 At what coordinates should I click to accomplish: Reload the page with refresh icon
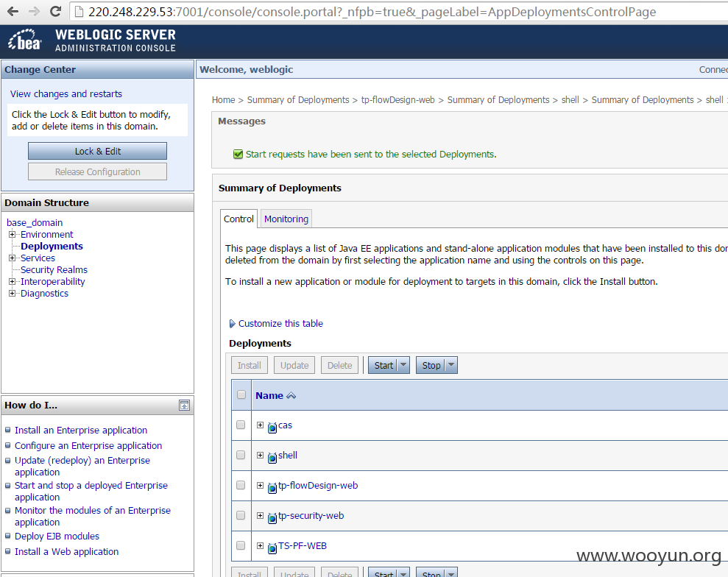pos(56,11)
